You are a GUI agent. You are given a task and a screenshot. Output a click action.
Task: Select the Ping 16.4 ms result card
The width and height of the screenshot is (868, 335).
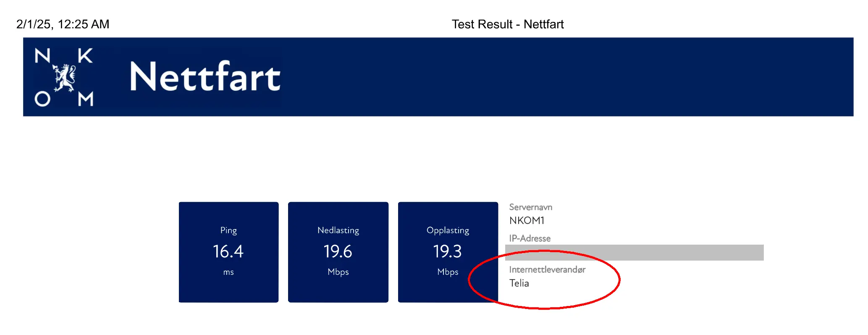click(228, 252)
